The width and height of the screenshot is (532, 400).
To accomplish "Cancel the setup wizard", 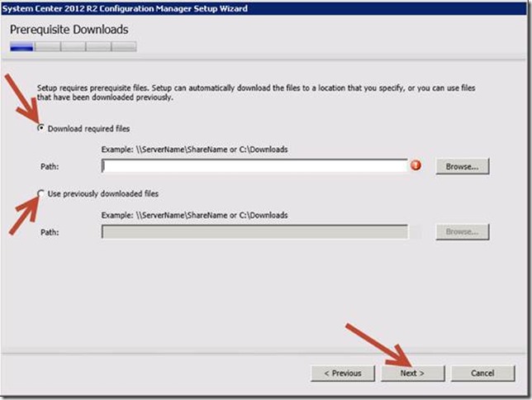I will tap(483, 373).
